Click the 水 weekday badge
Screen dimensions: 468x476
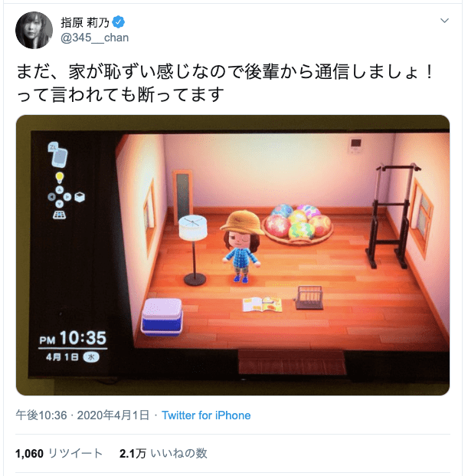coord(91,357)
